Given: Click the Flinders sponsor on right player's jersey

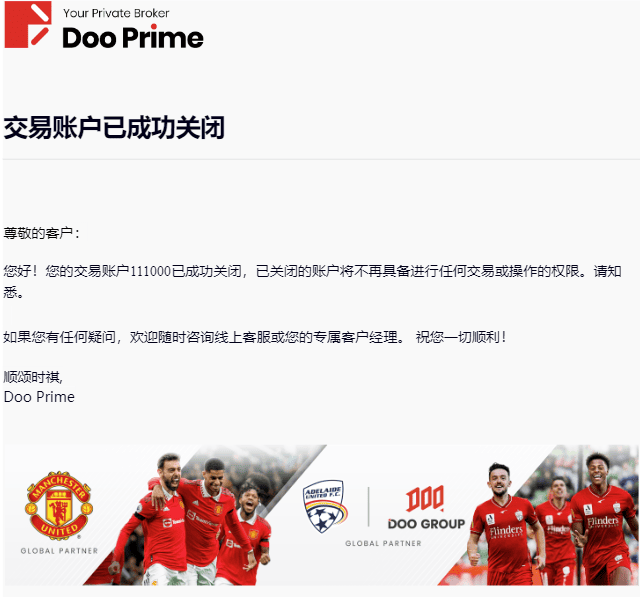Looking at the screenshot, I should pyautogui.click(x=602, y=521).
